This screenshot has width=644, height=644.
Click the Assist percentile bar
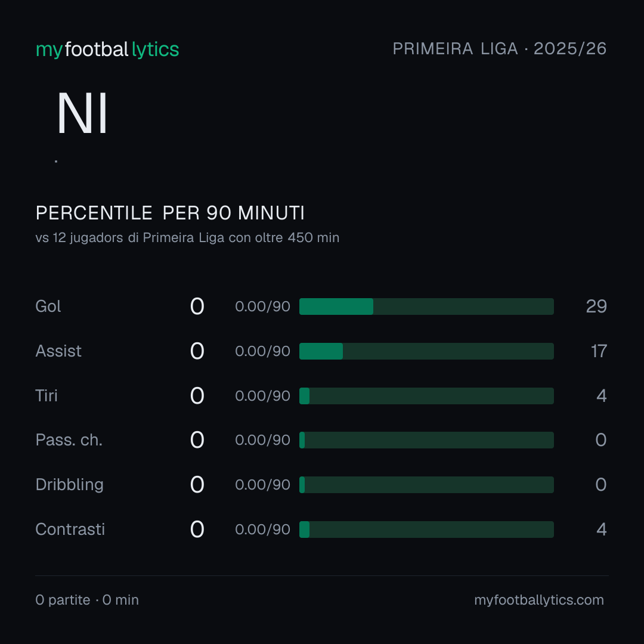click(x=426, y=351)
